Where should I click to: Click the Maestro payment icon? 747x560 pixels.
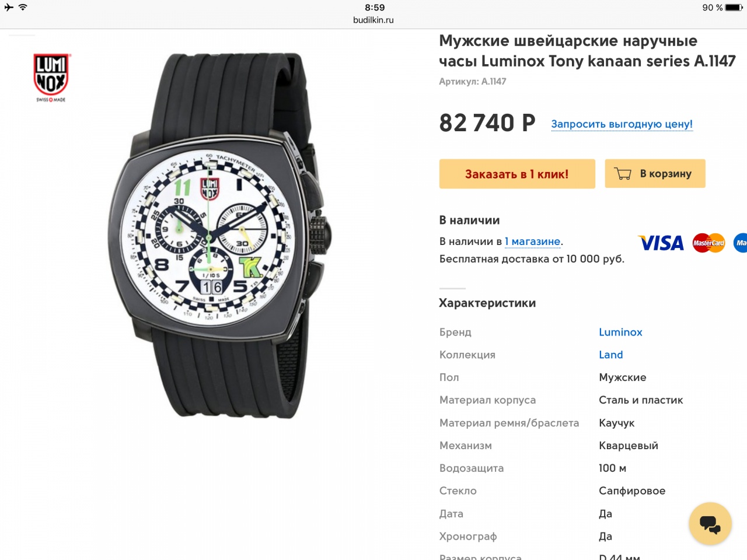(741, 243)
